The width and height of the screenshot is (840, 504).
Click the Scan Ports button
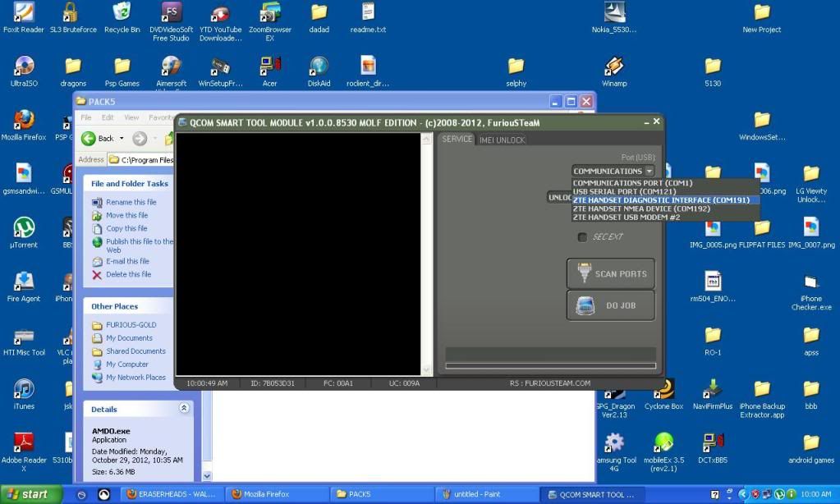611,274
